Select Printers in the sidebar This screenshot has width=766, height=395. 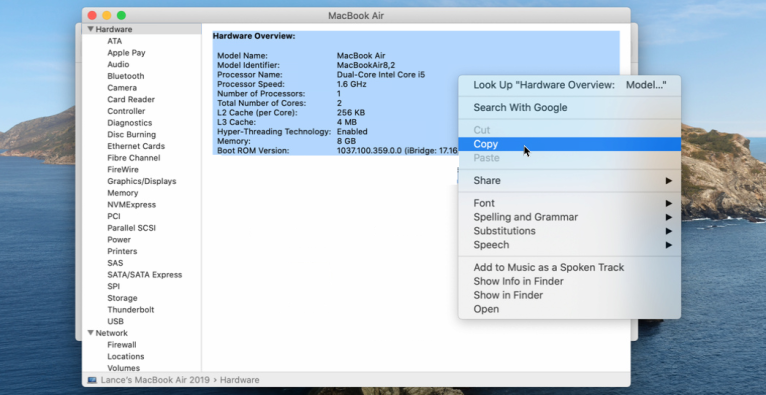coord(122,251)
